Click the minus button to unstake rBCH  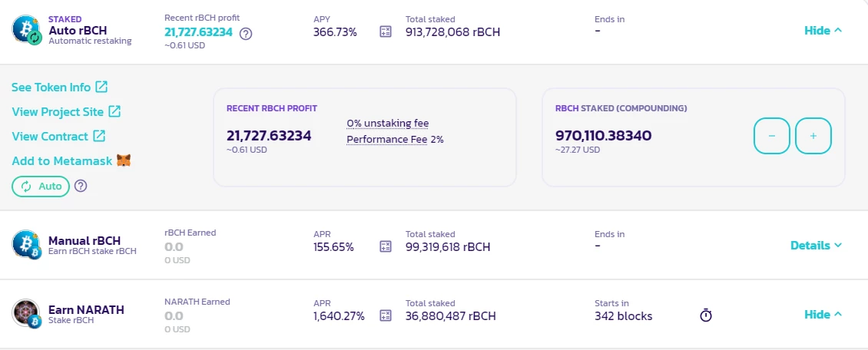(772, 135)
